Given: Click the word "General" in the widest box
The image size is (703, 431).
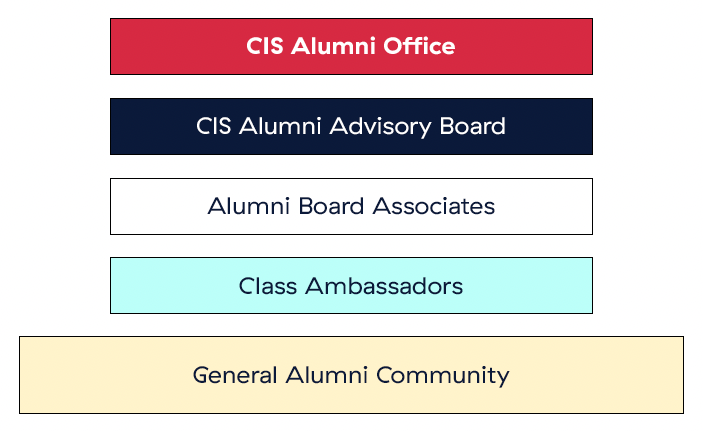Looking at the screenshot, I should click(235, 375).
